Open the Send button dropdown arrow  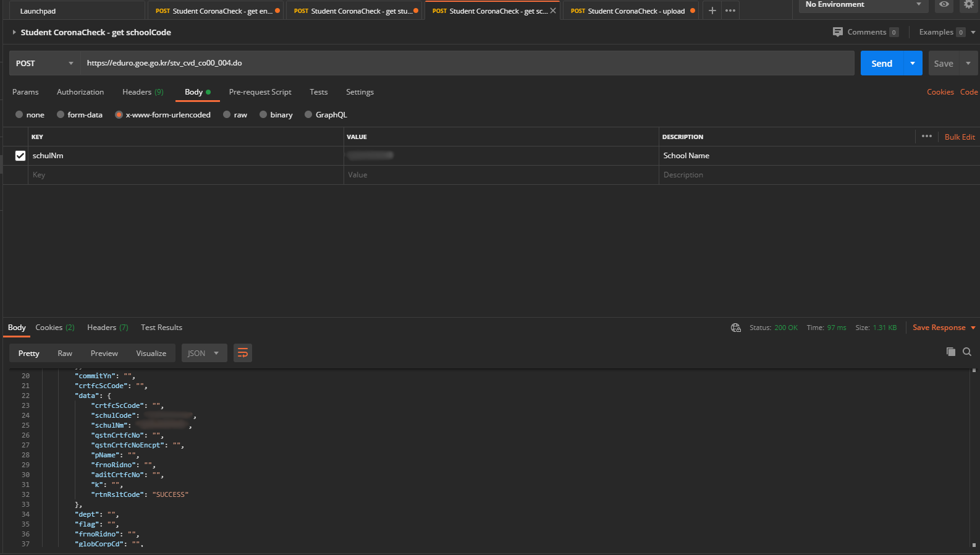(x=913, y=63)
